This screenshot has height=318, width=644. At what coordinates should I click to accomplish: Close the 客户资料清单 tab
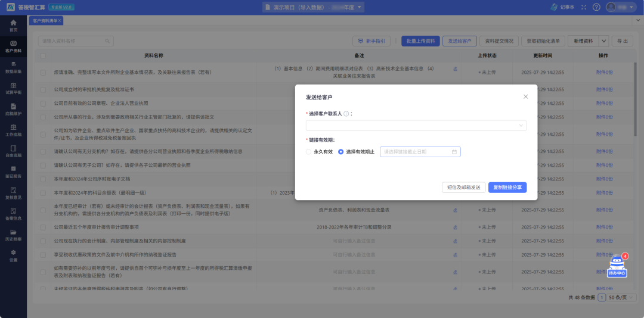pos(60,20)
